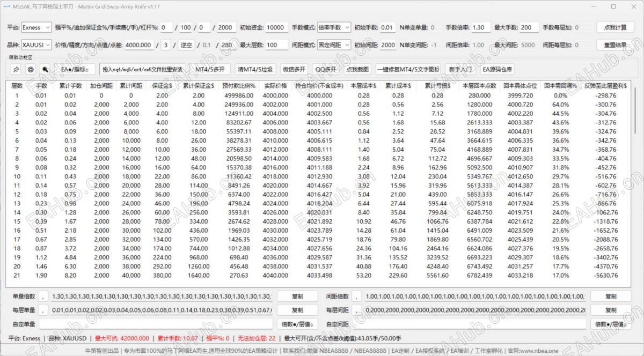Click the 手数倍率 1.30 input field
644x356 pixels.
tap(480, 27)
